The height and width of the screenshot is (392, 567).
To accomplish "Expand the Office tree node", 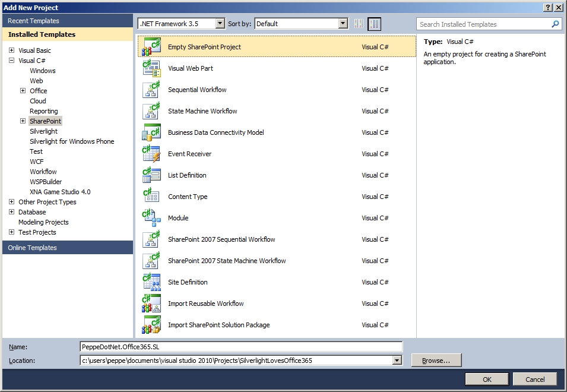I will [23, 91].
